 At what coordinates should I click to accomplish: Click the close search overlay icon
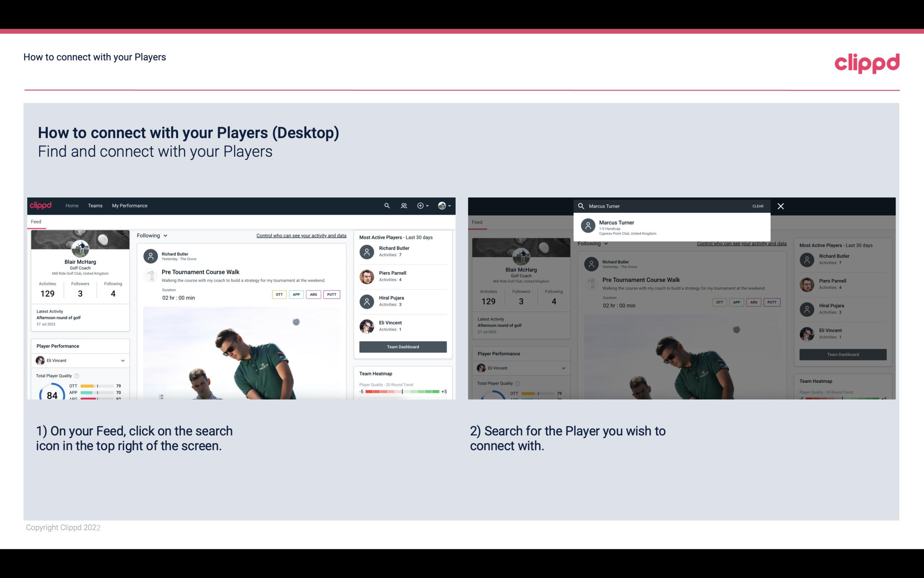[781, 206]
